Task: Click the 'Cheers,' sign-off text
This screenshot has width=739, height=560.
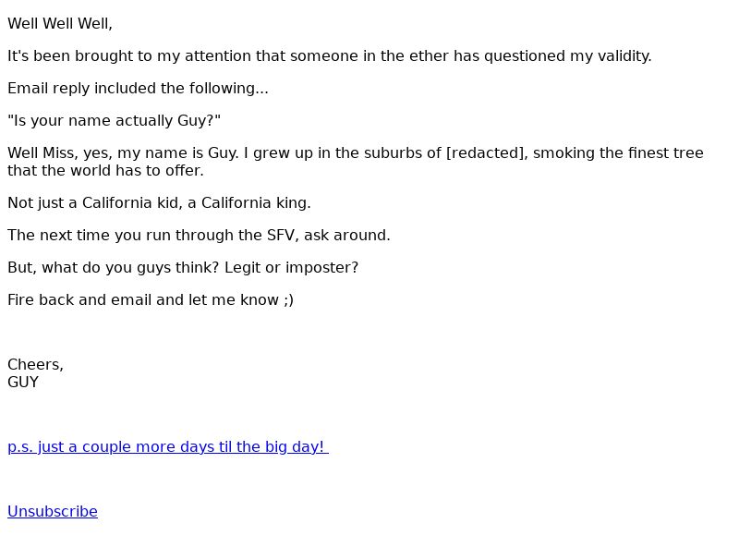Action: tap(35, 365)
